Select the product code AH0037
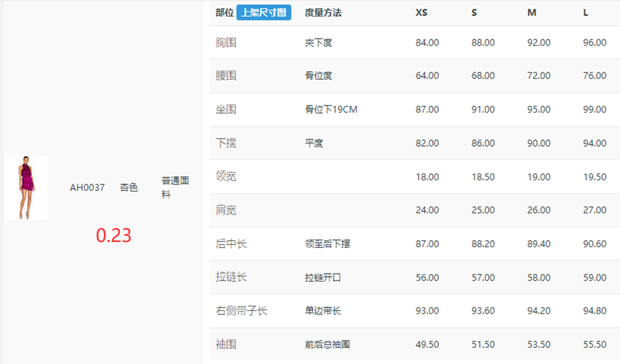This screenshot has height=364, width=620. click(87, 188)
